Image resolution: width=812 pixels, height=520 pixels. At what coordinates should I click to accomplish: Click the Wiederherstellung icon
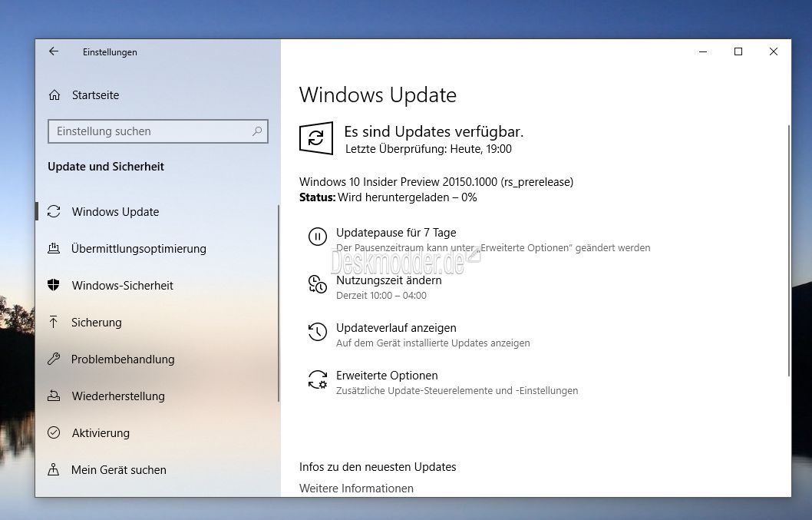54,396
